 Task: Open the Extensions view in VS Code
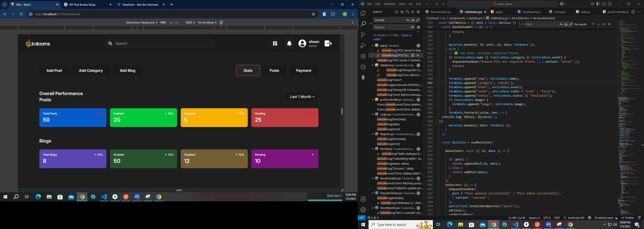coord(363,56)
